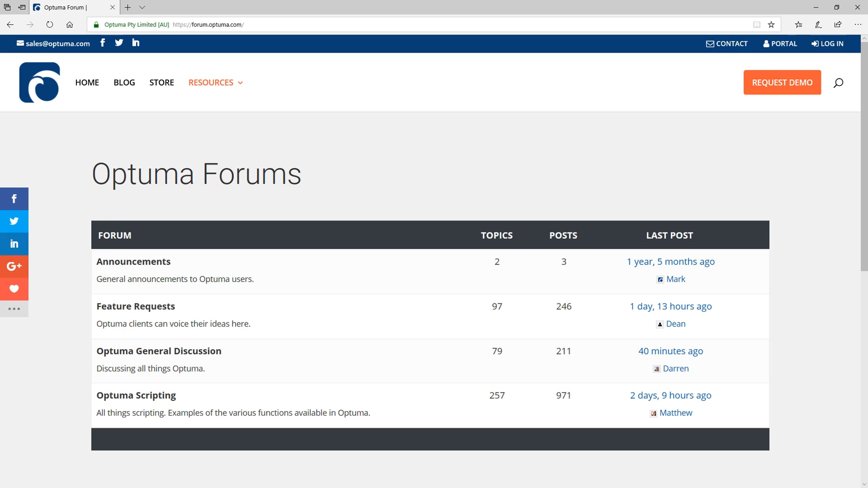Click the heart like sidebar button

14,289
